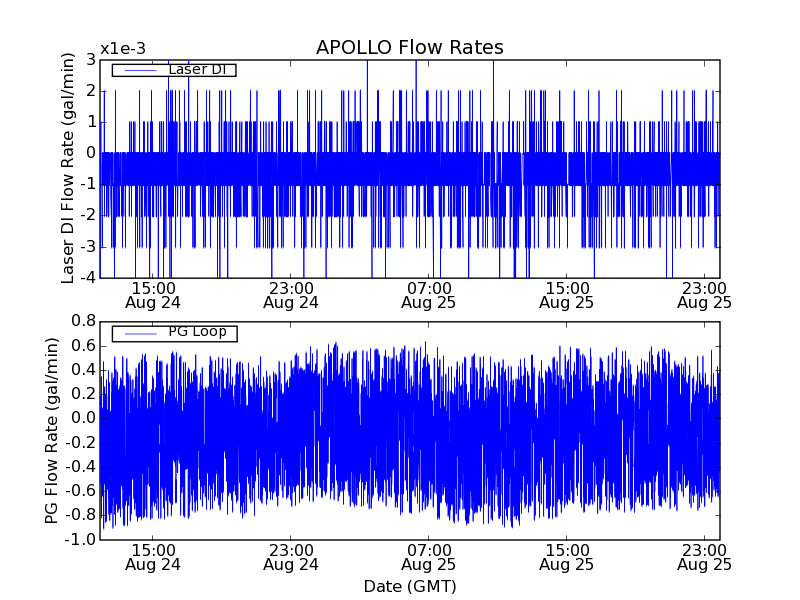The height and width of the screenshot is (600, 800).
Task: Click the APOLLO Flow Rates chart title
Action: [x=409, y=48]
